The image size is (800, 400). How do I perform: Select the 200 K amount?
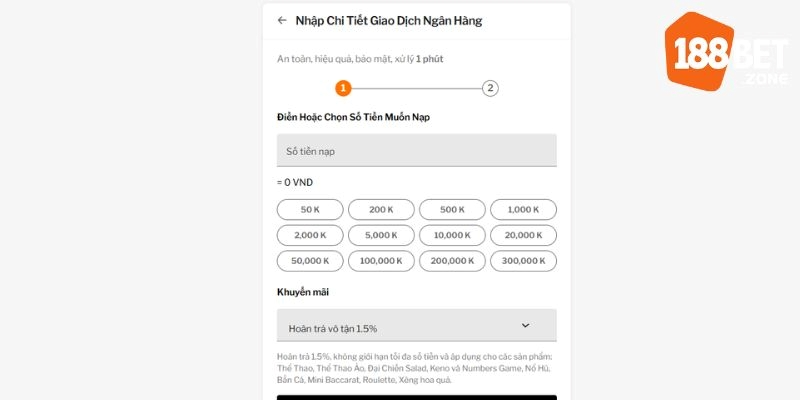pyautogui.click(x=381, y=210)
